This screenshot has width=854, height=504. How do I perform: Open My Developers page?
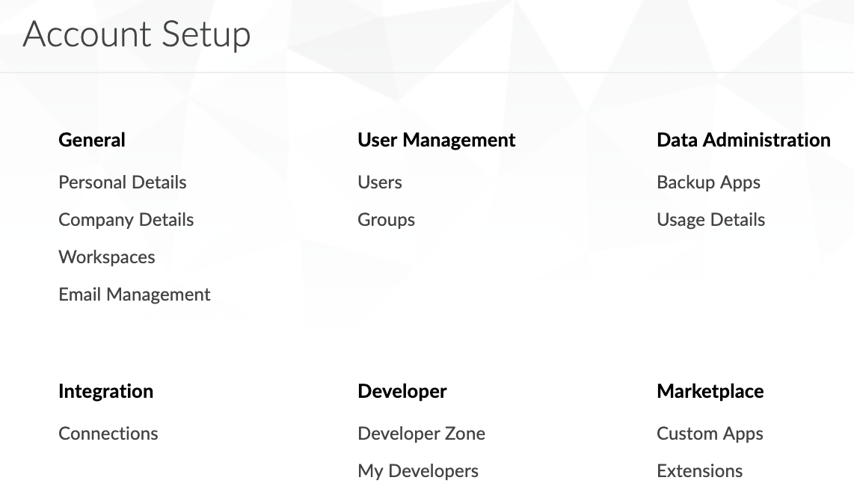[418, 471]
